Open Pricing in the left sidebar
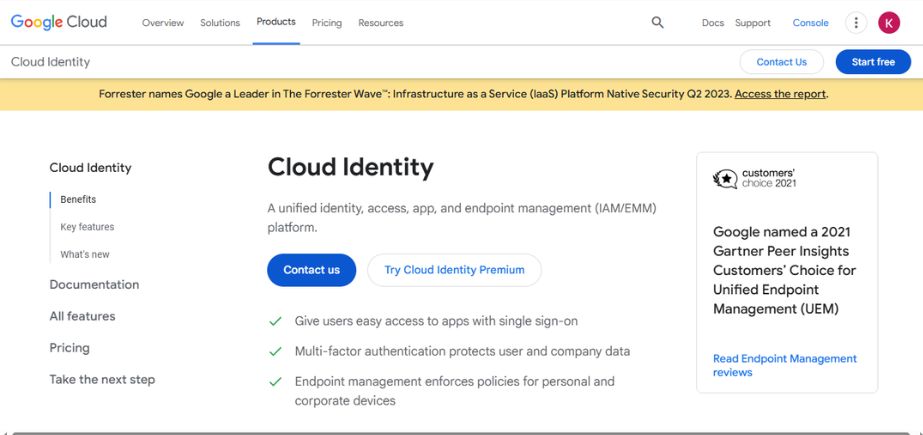923x435 pixels. click(x=69, y=348)
